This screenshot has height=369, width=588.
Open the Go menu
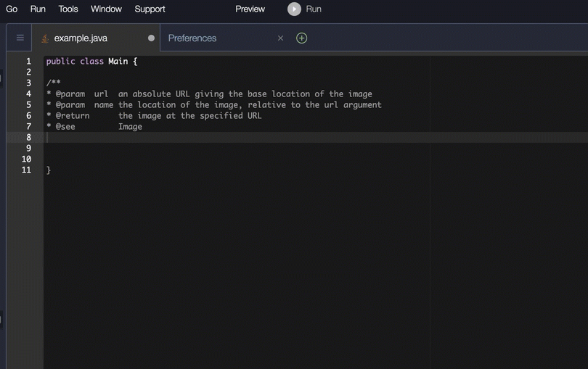pos(12,9)
